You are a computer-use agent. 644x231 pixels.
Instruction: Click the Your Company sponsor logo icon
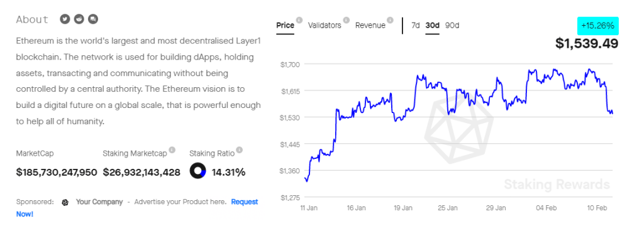pyautogui.click(x=65, y=202)
